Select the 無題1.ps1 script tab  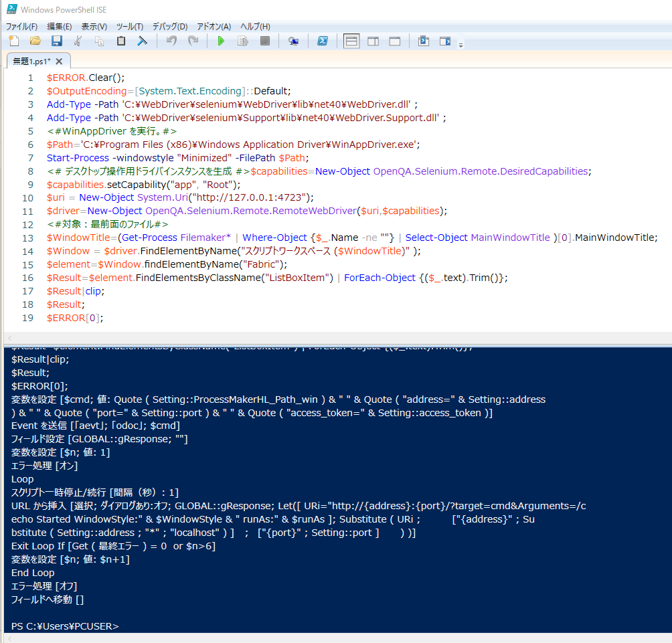[32, 60]
